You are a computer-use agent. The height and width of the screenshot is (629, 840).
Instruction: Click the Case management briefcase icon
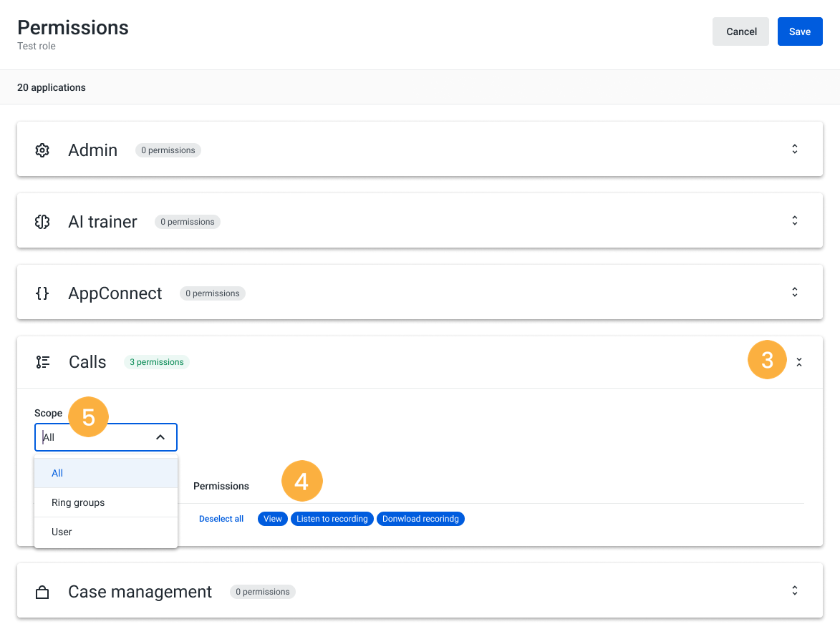[x=42, y=593]
